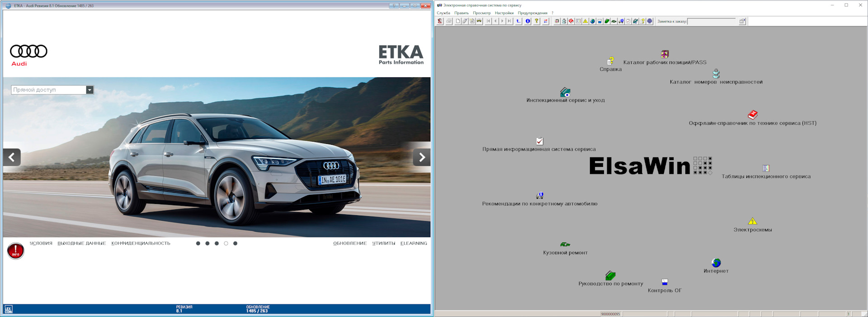868x317 pixels.
Task: Open the '?' help menu in ElsaWin
Action: click(x=552, y=13)
